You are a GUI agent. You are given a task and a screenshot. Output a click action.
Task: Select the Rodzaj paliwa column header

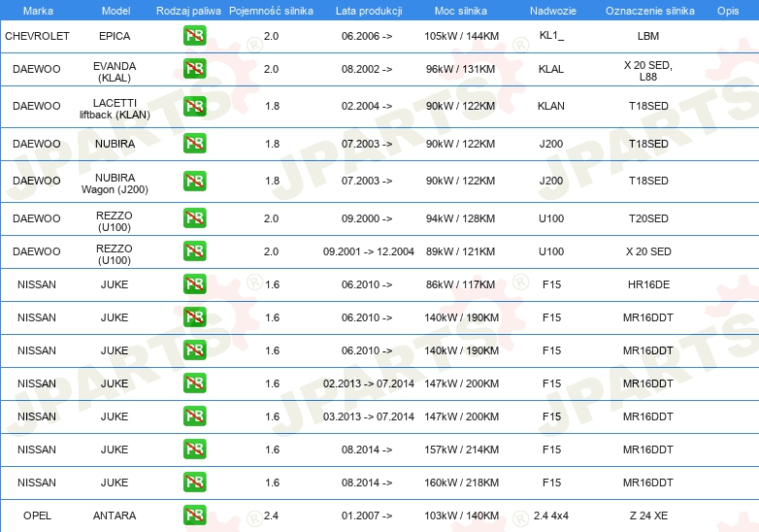[x=188, y=10]
